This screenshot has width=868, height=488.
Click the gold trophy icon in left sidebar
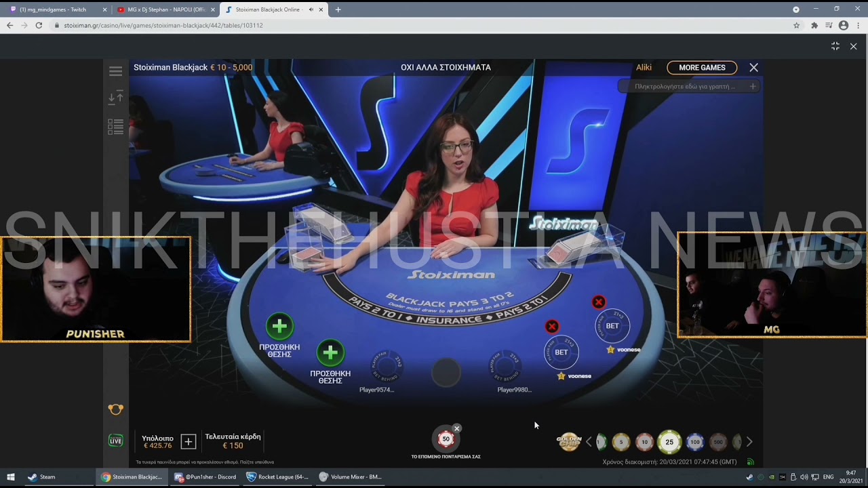coord(116,409)
